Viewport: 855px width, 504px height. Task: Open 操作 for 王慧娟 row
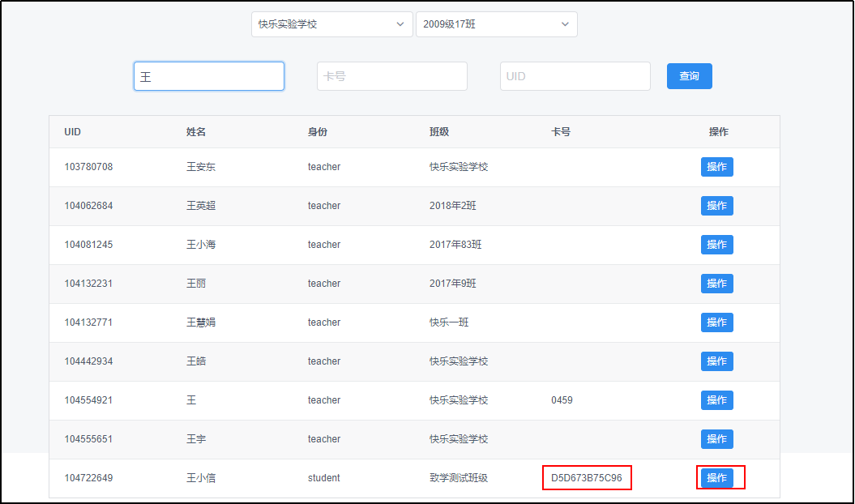(716, 322)
